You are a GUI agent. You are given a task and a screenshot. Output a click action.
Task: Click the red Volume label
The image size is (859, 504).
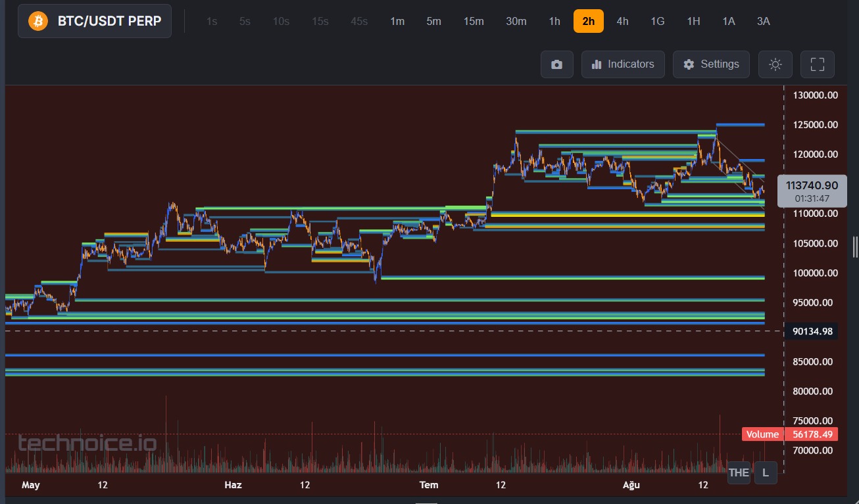[762, 434]
